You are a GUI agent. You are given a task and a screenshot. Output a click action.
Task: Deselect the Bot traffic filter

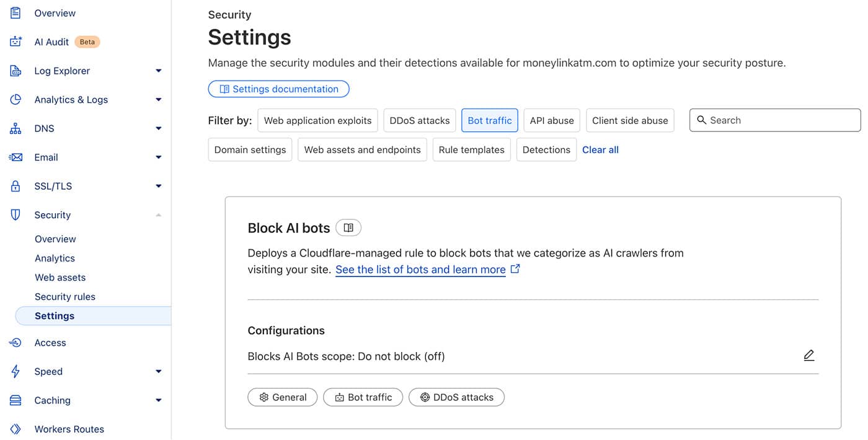489,120
